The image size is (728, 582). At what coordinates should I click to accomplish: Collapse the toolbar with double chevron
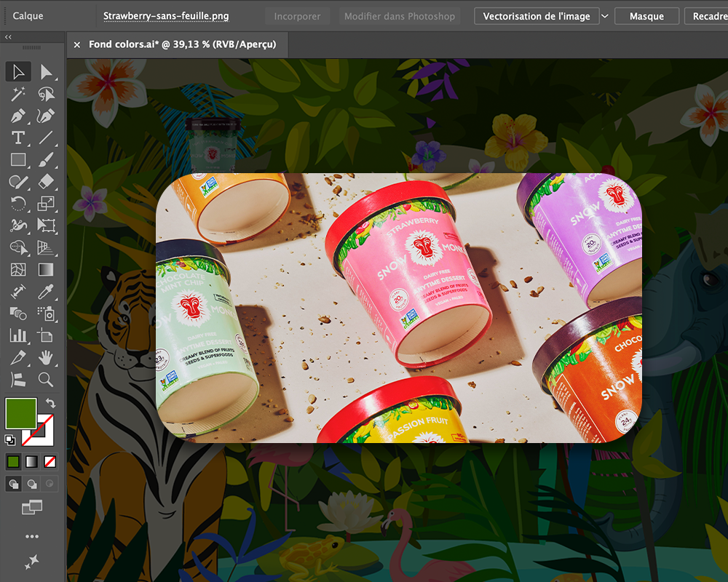click(8, 37)
